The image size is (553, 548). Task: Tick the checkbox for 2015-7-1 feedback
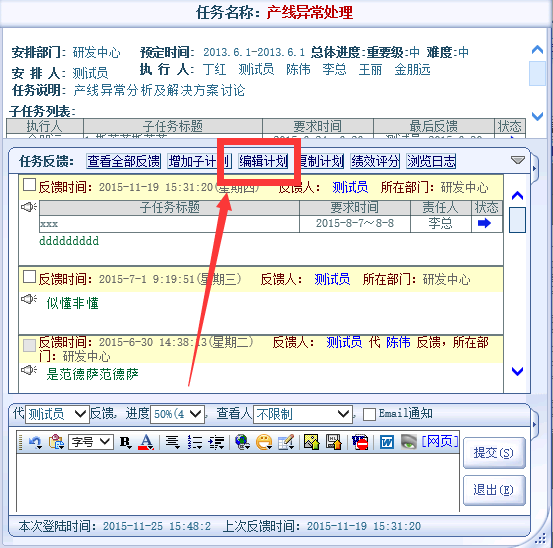29,277
